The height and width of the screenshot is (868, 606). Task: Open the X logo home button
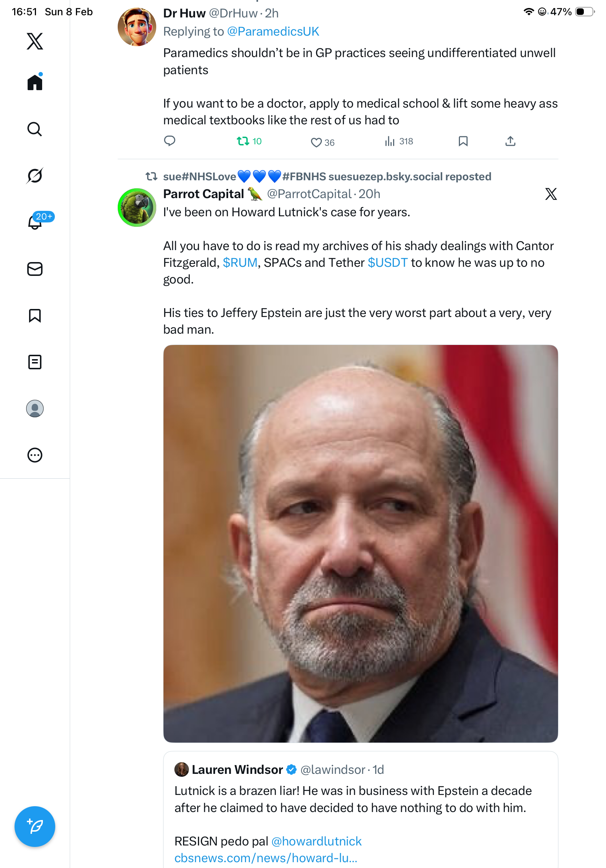pos(35,41)
